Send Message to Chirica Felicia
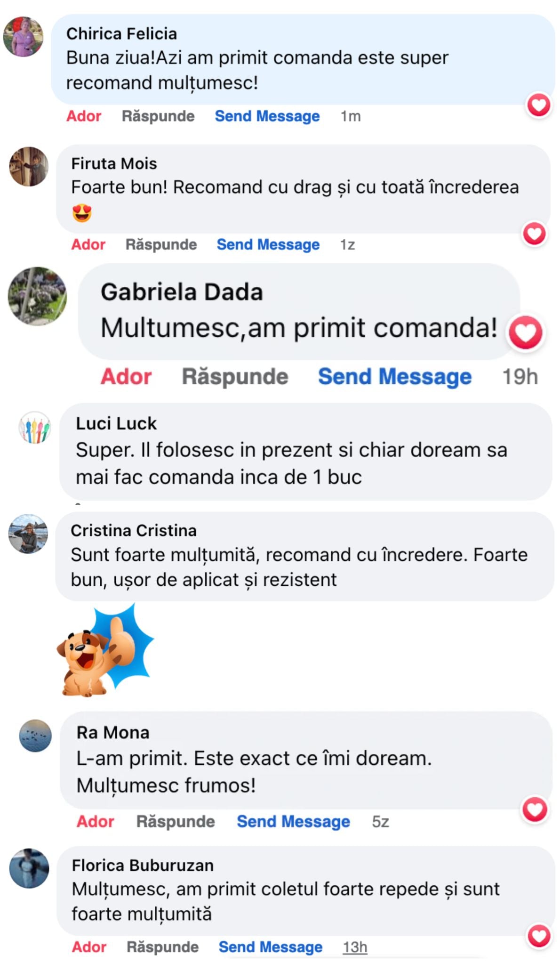This screenshot has height=963, width=560. 267,116
